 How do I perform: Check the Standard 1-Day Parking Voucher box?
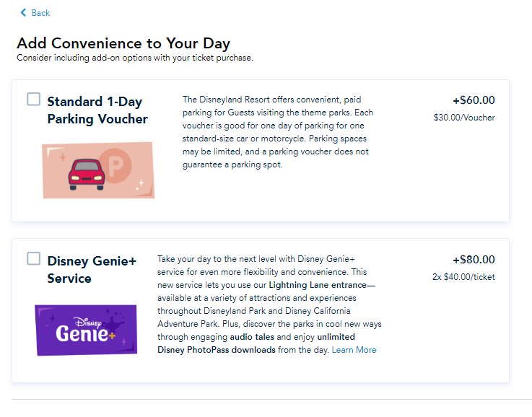[34, 99]
